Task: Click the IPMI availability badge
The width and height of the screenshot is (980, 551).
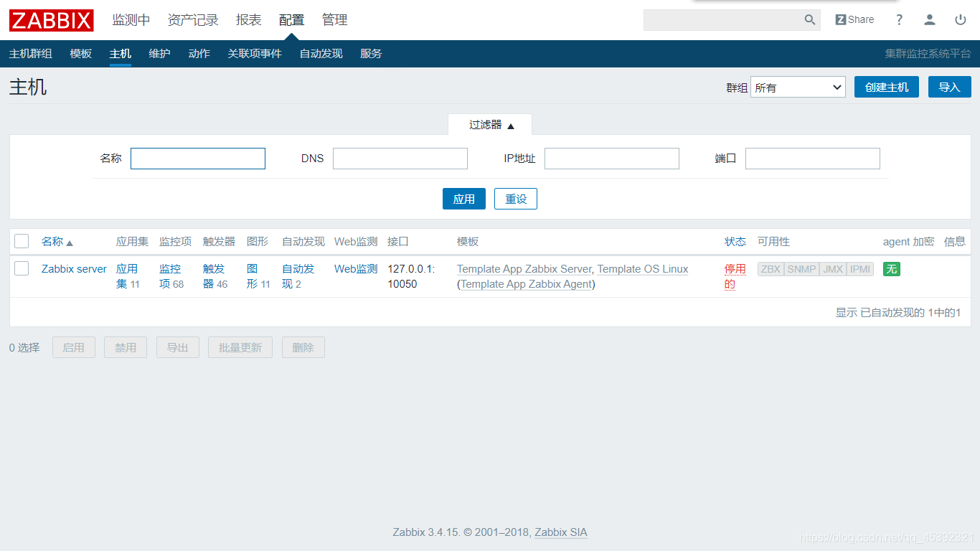Action: click(860, 269)
